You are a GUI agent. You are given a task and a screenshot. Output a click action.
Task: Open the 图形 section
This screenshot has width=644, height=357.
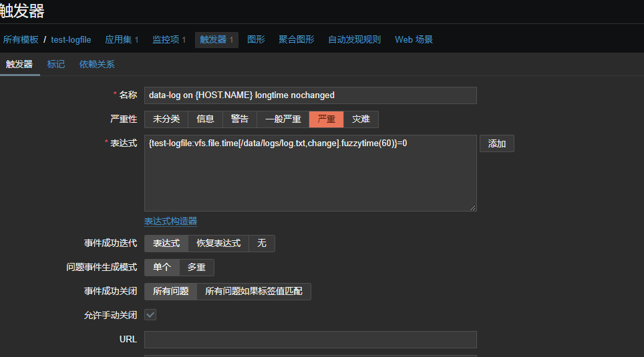tap(256, 40)
